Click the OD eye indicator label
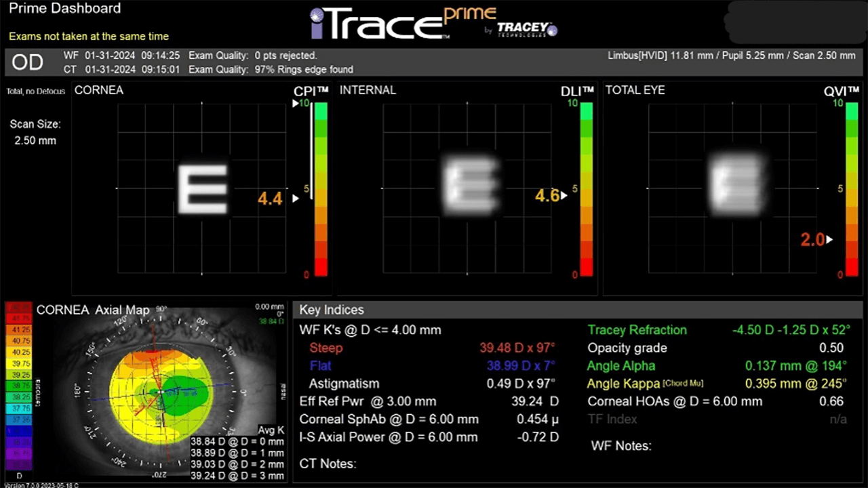The image size is (868, 488). tap(28, 62)
